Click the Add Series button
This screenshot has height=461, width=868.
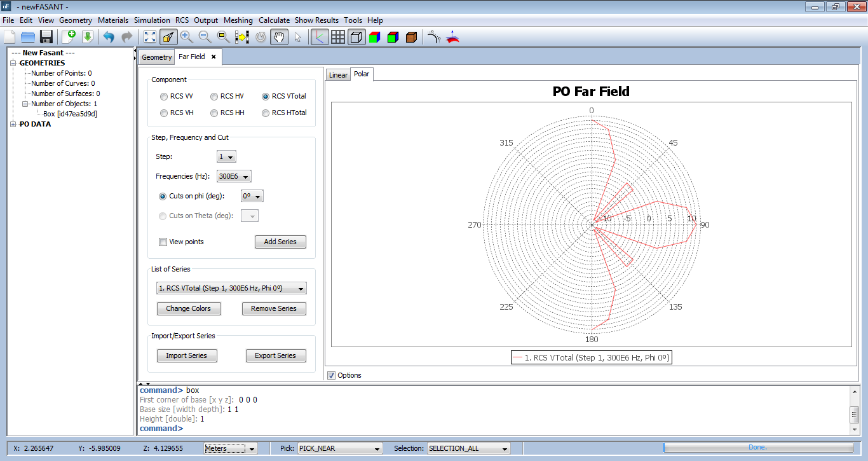tap(280, 242)
